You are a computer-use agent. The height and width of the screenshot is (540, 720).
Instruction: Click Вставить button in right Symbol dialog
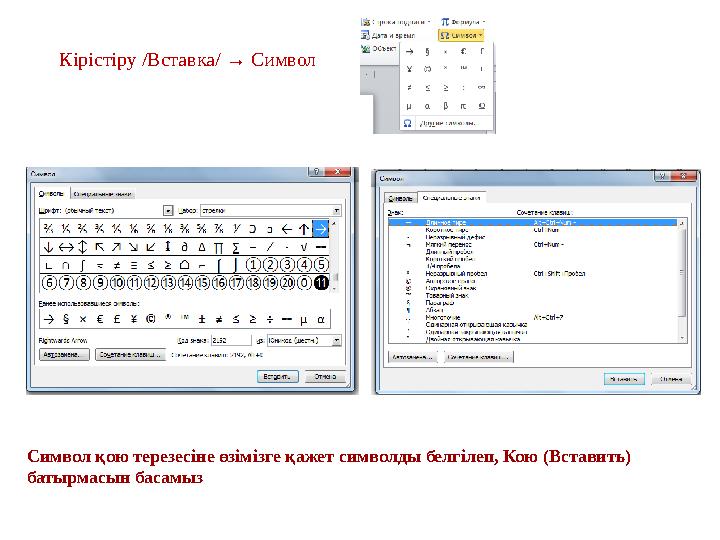point(624,379)
